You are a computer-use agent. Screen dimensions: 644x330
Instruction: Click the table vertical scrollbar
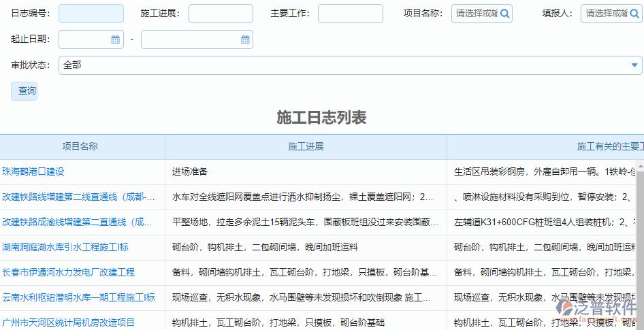click(x=641, y=245)
